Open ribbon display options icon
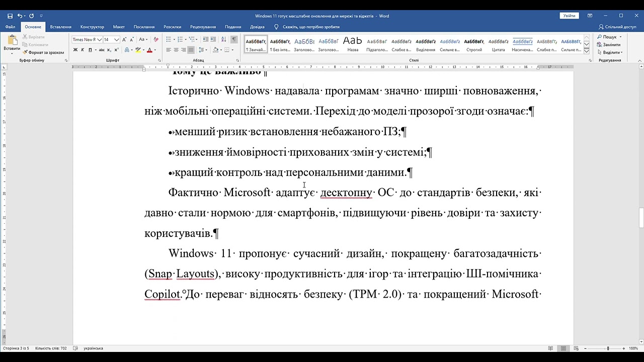The width and height of the screenshot is (644, 362). (x=590, y=16)
